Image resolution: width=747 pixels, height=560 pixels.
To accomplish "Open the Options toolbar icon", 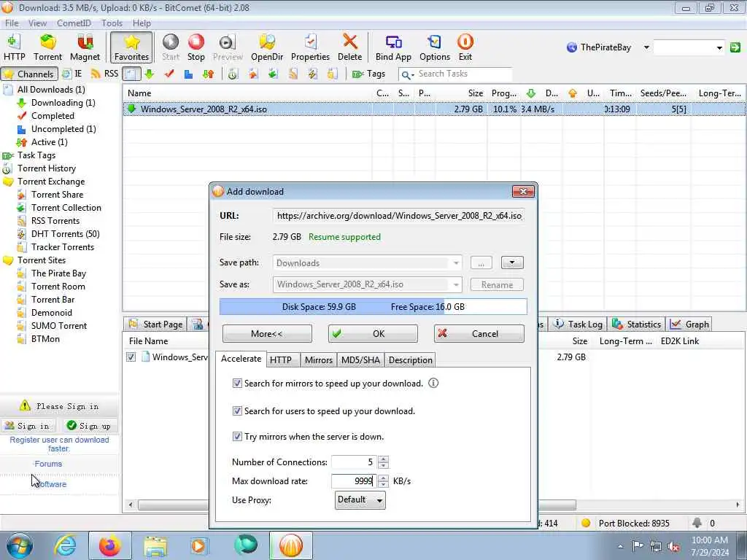I will coord(435,47).
